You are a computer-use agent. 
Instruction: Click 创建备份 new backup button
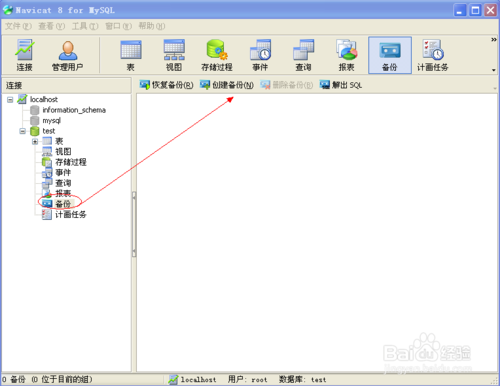click(x=227, y=85)
